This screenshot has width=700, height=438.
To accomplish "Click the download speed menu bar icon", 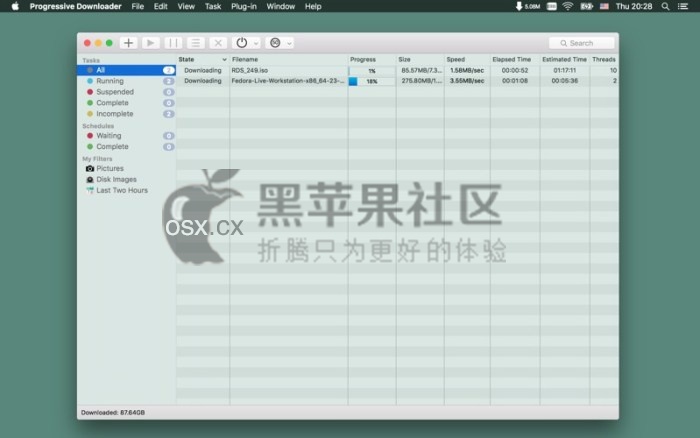I will click(x=527, y=6).
